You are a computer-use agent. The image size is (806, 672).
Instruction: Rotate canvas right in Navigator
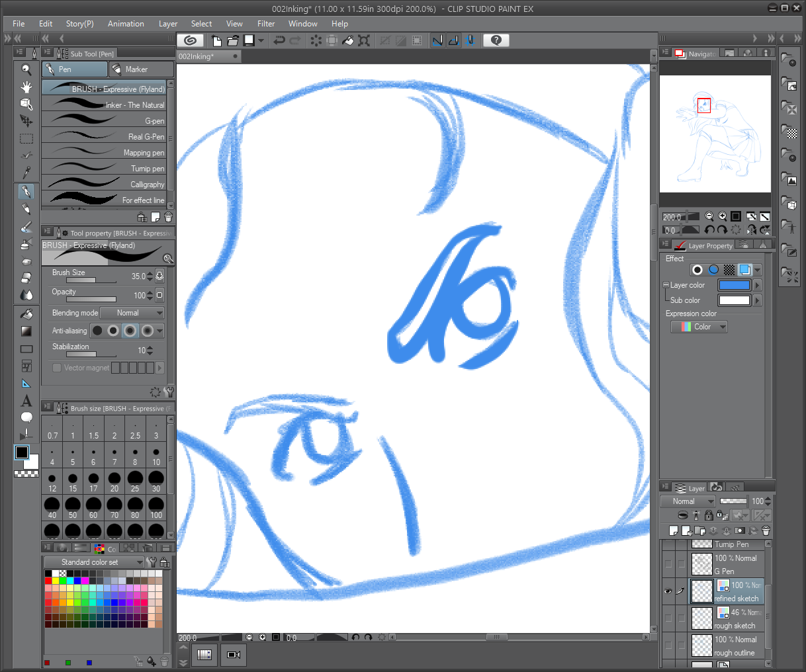pos(722,230)
